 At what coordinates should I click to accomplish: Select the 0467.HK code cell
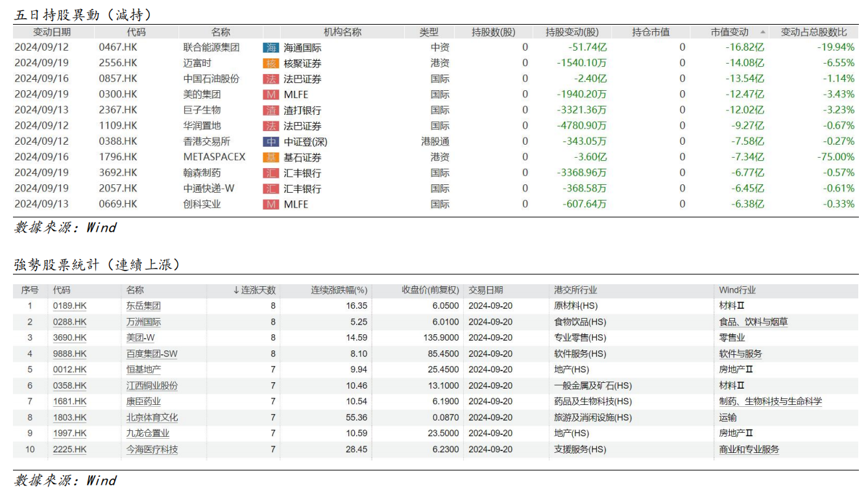click(118, 47)
